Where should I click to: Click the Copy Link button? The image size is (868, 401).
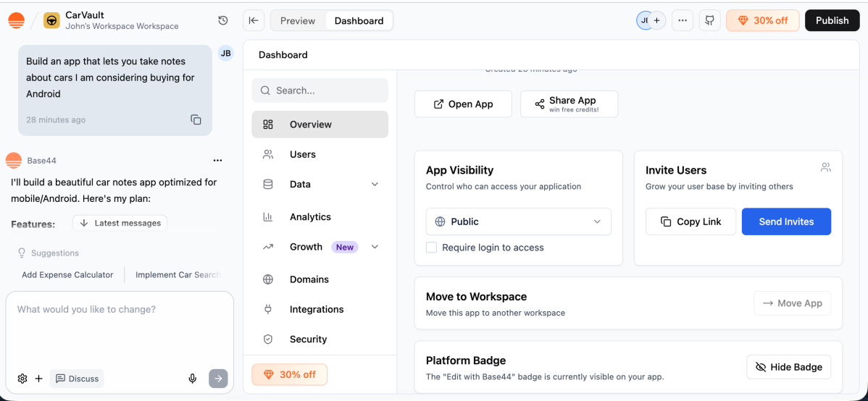pos(691,221)
